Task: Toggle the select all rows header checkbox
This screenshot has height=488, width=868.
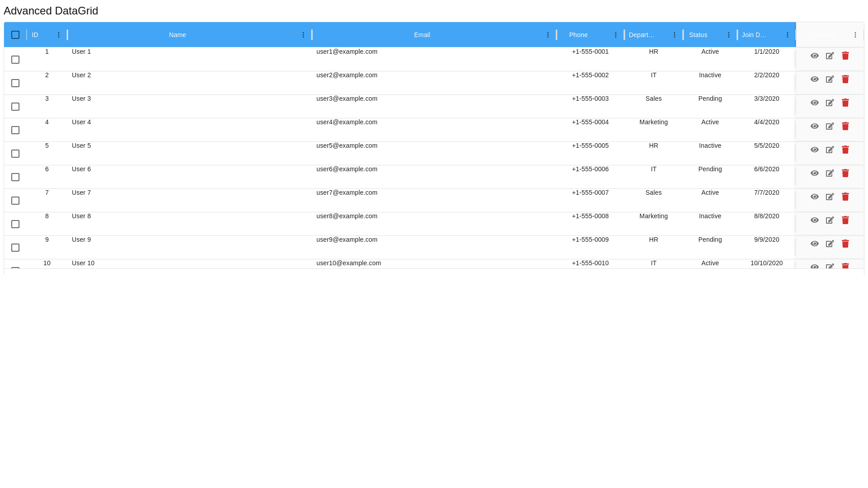Action: 15,35
